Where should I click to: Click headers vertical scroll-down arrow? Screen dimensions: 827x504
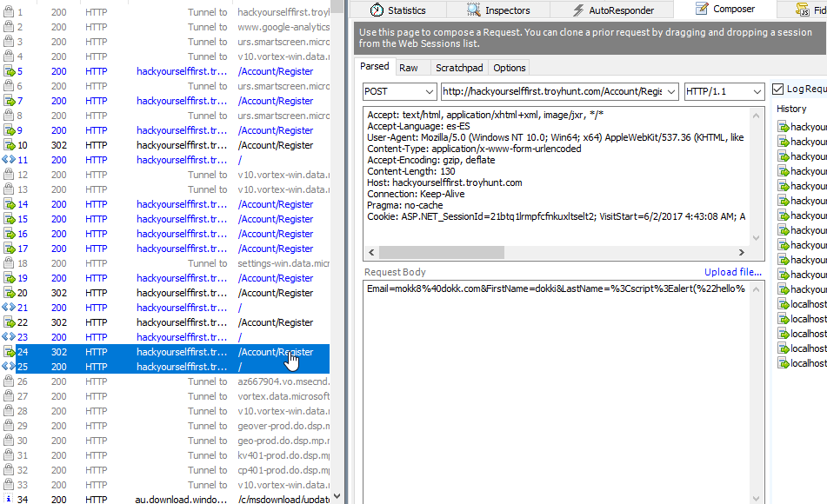pos(756,238)
